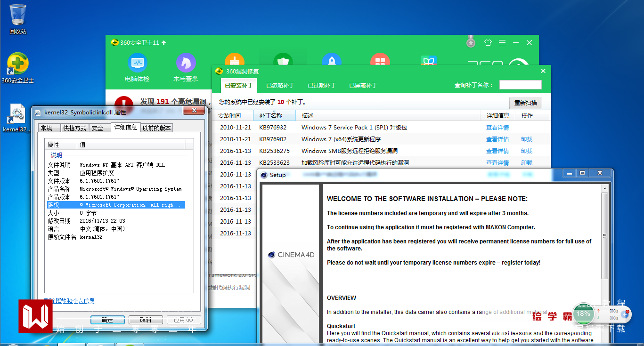Switch to the 已屏蔽补丁 tab
644x346 pixels.
363,86
